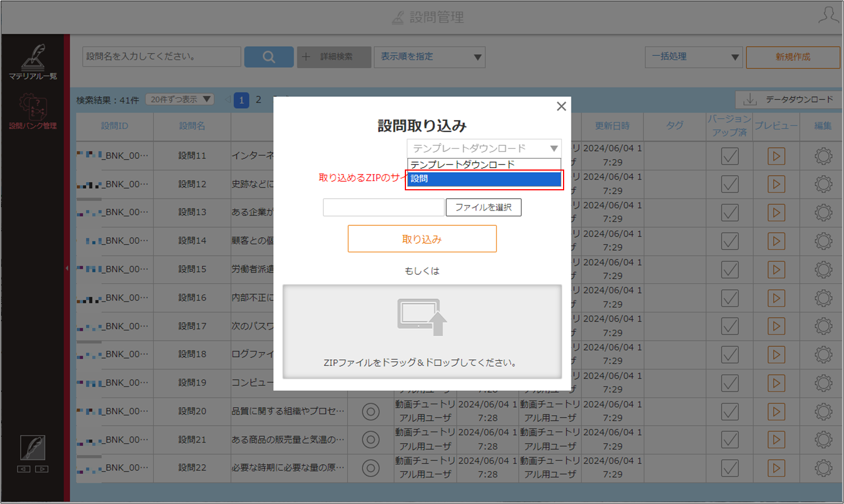Edit 設問22 via the gear icon
This screenshot has height=504, width=844.
tap(823, 468)
